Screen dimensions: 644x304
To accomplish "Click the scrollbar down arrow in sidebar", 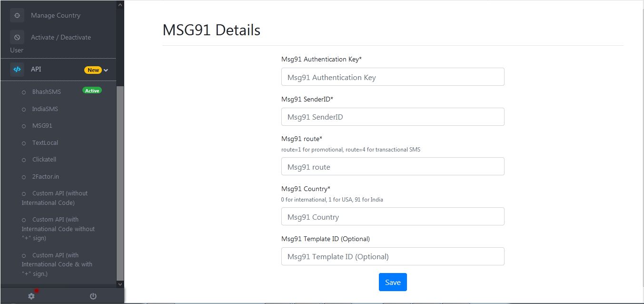I will 120,284.
